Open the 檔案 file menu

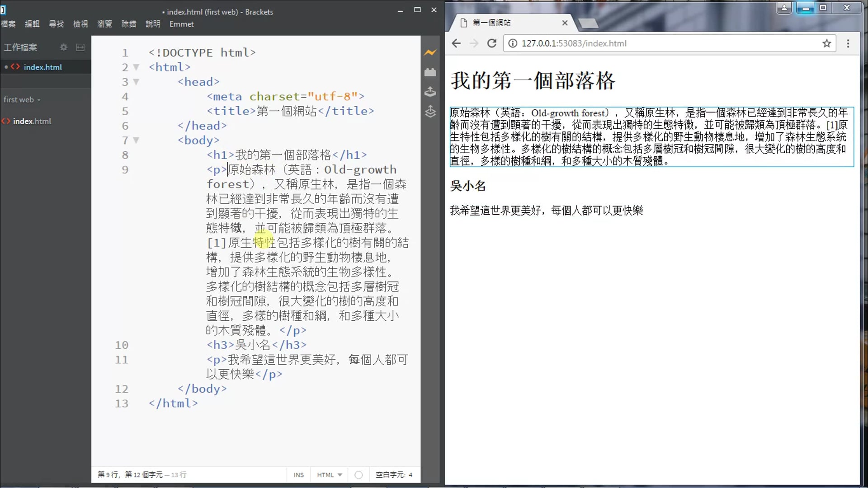point(8,24)
